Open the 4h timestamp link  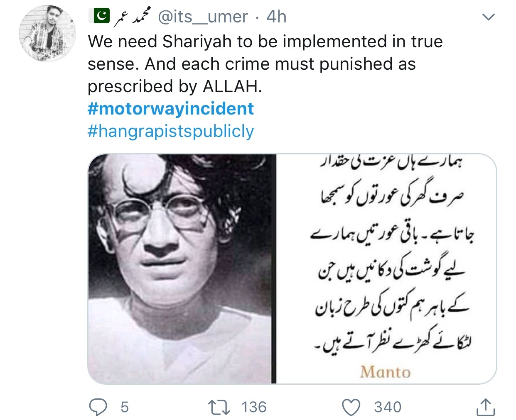(x=276, y=17)
